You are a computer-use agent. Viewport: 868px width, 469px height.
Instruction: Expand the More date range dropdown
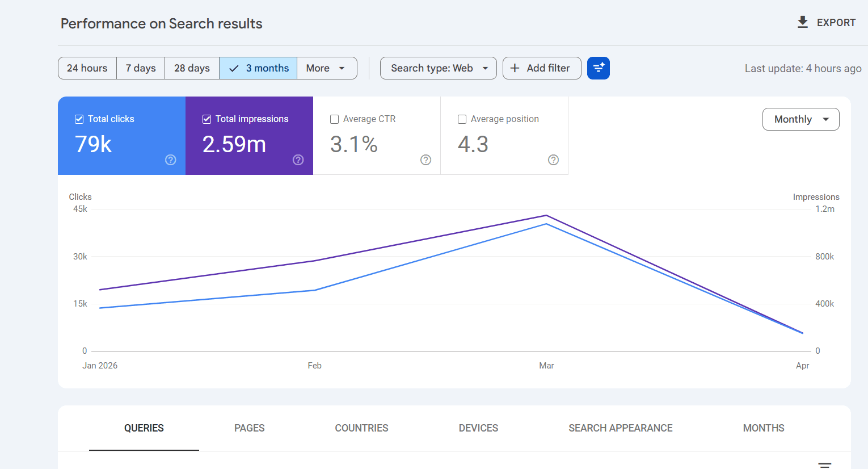327,68
